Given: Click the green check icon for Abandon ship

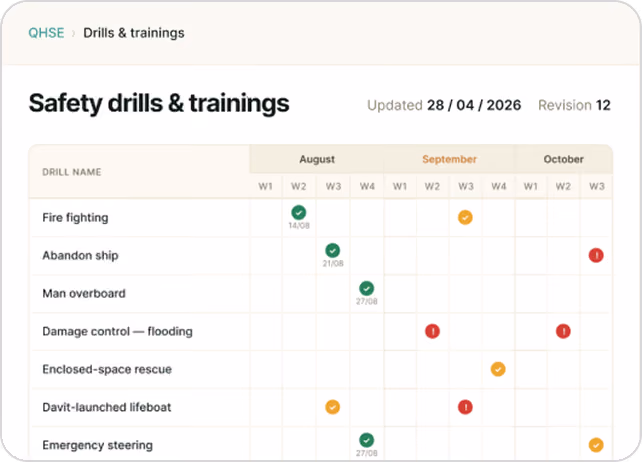Looking at the screenshot, I should click(332, 250).
